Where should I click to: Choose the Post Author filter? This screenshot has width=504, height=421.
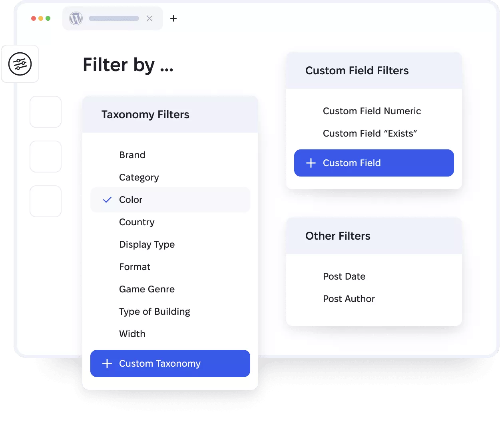coord(349,299)
